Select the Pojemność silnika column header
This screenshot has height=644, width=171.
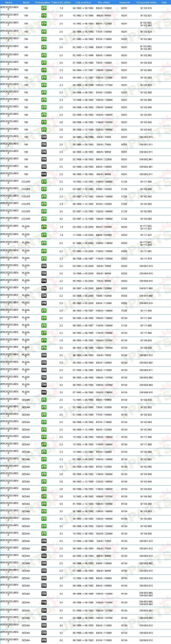coord(61,2)
